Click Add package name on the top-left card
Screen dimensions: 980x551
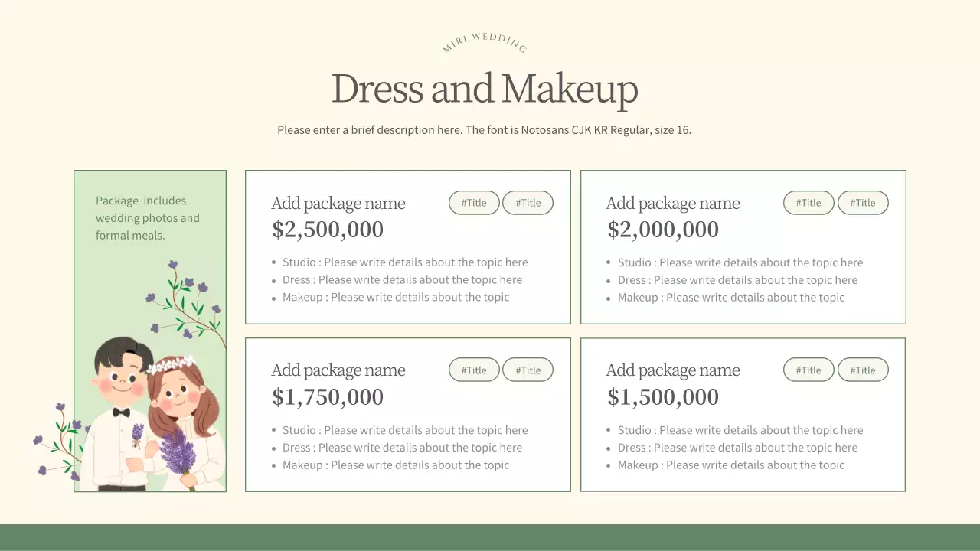coord(338,203)
